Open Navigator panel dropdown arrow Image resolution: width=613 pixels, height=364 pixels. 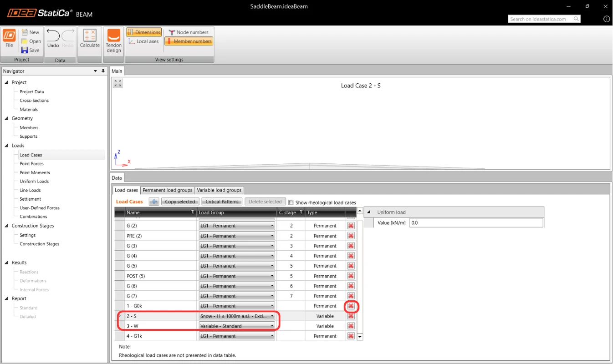(x=96, y=71)
